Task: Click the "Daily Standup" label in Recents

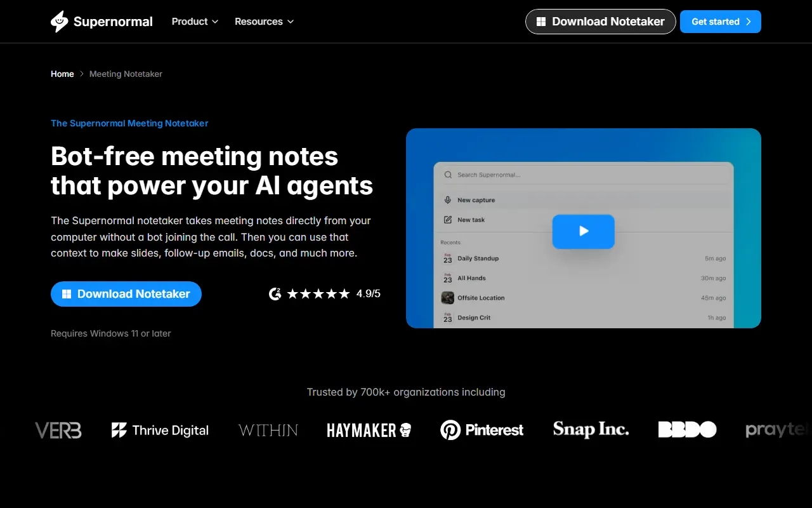Action: click(478, 258)
